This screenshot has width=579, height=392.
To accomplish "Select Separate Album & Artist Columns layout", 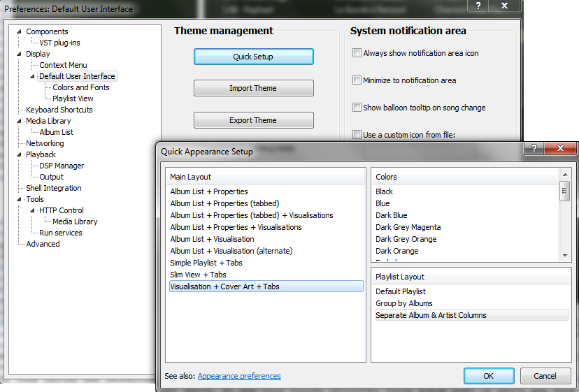I will (471, 315).
